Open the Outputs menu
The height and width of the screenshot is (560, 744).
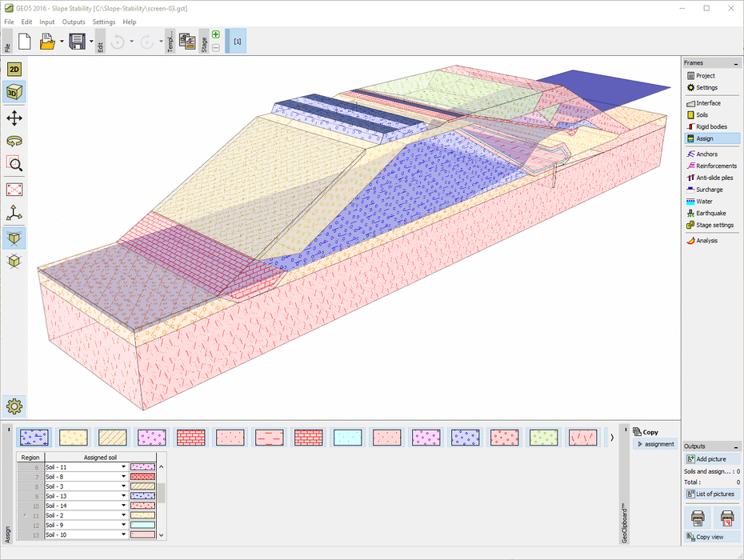tap(74, 22)
